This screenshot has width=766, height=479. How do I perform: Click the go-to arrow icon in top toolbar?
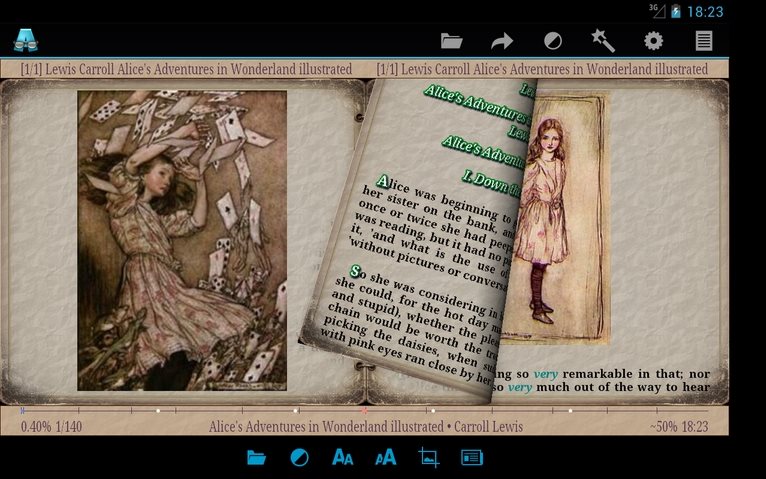pos(501,41)
